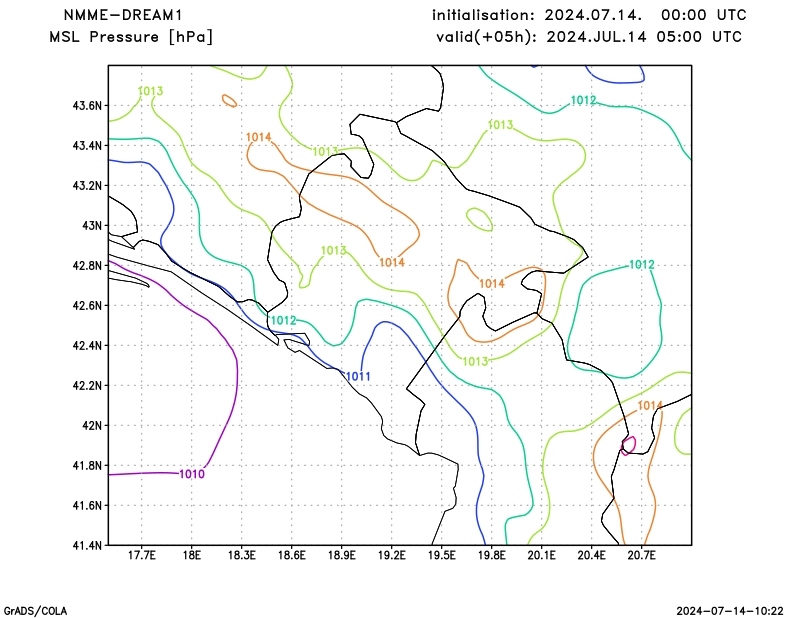Select the 20.7E longitude label
This screenshot has height=618, width=800.
(x=642, y=555)
